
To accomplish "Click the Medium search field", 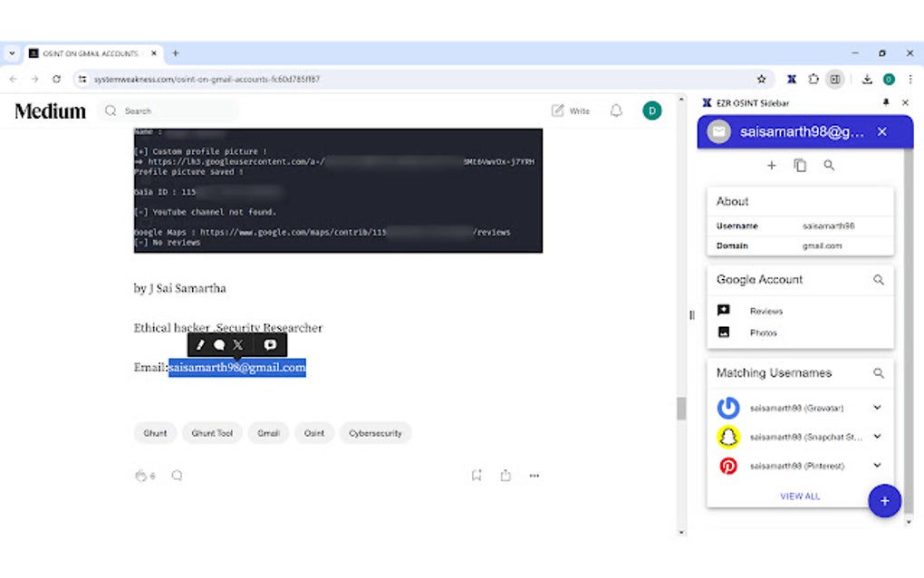I will click(x=169, y=111).
